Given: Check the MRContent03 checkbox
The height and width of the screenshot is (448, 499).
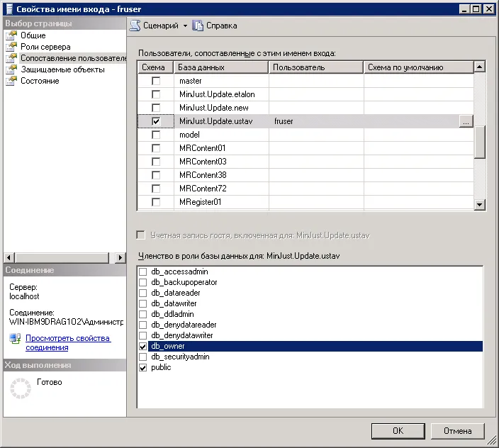Looking at the screenshot, I should pos(156,162).
